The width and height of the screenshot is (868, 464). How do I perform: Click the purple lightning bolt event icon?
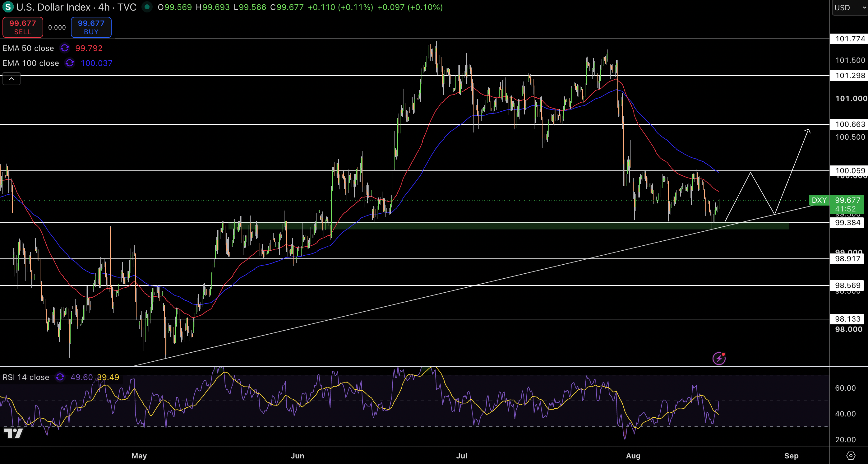pyautogui.click(x=719, y=358)
